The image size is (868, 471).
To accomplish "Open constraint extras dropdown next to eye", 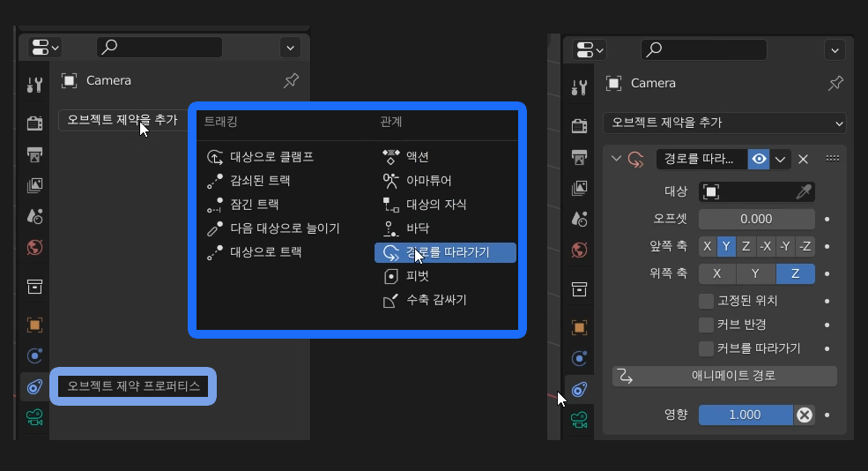I will (x=780, y=159).
